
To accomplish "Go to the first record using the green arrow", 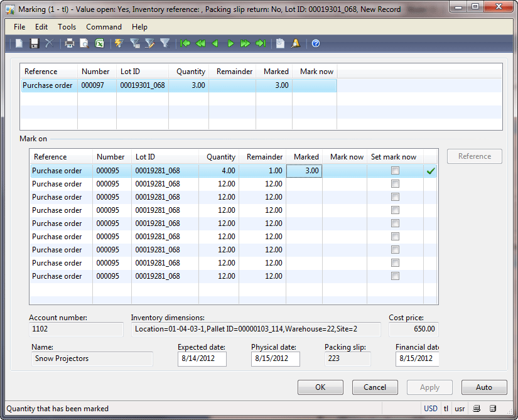I will [x=185, y=43].
